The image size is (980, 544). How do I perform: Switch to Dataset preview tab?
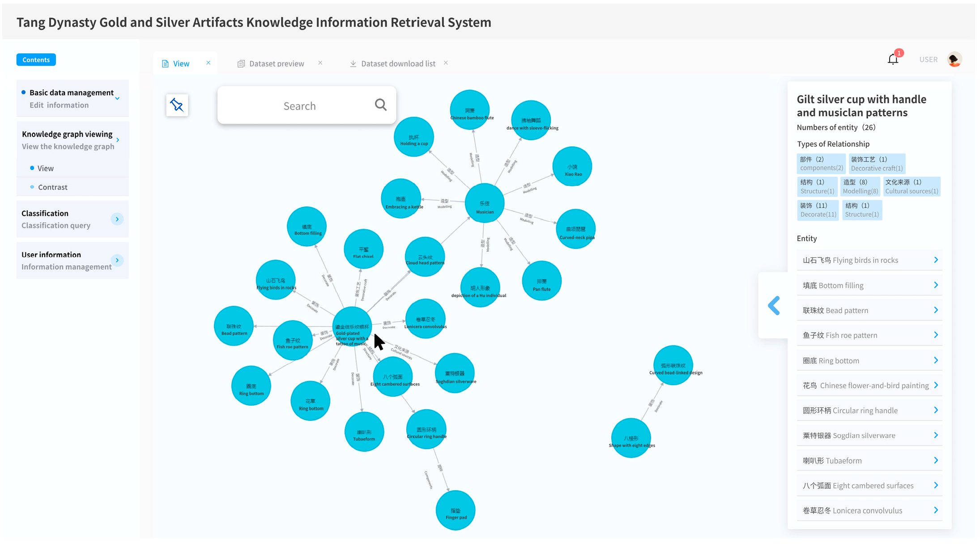(276, 64)
